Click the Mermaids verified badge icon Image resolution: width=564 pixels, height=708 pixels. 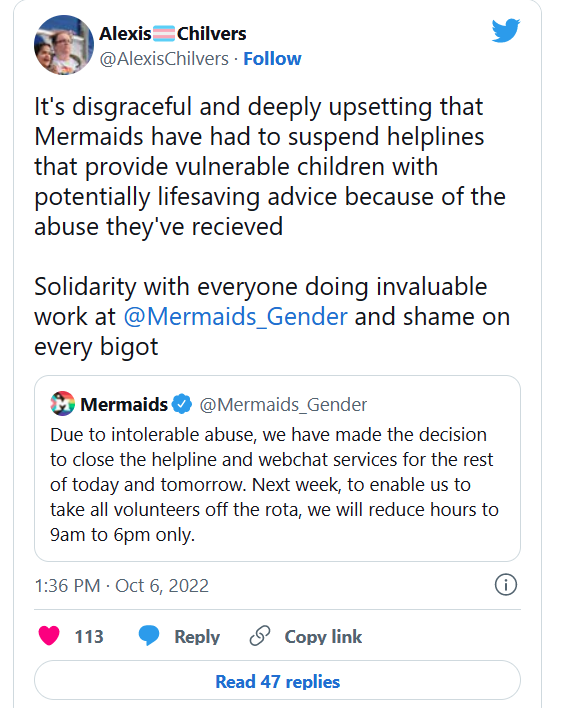pyautogui.click(x=182, y=404)
